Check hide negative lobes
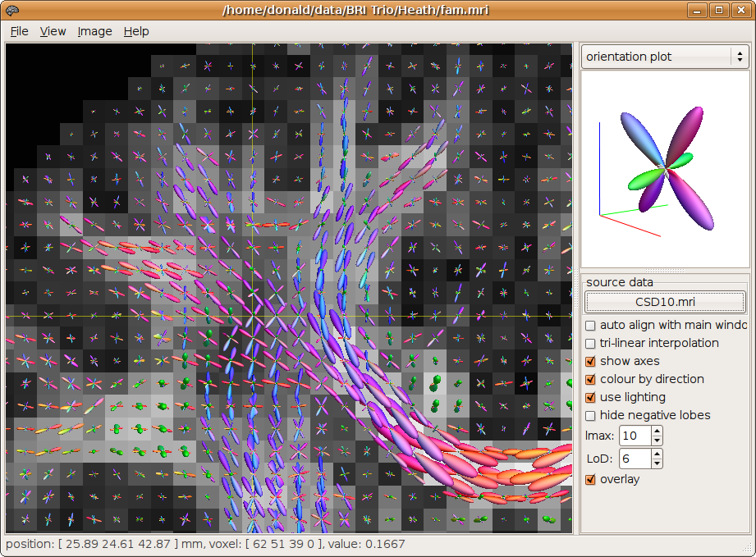This screenshot has width=756, height=557. click(x=590, y=415)
